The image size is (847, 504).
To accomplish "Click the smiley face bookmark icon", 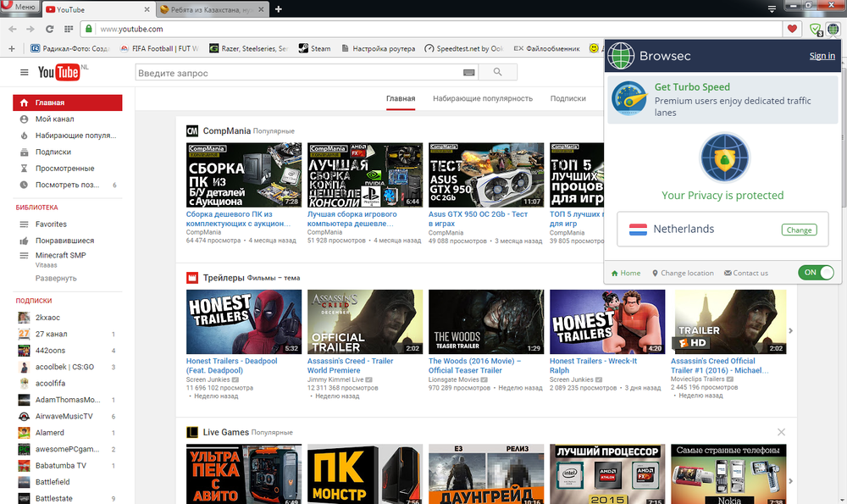I will (594, 48).
